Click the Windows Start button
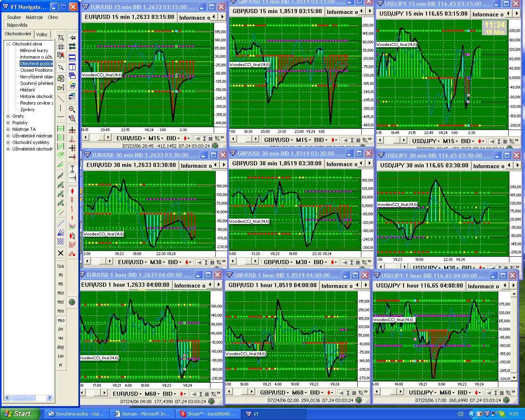The image size is (525, 420). [21, 414]
